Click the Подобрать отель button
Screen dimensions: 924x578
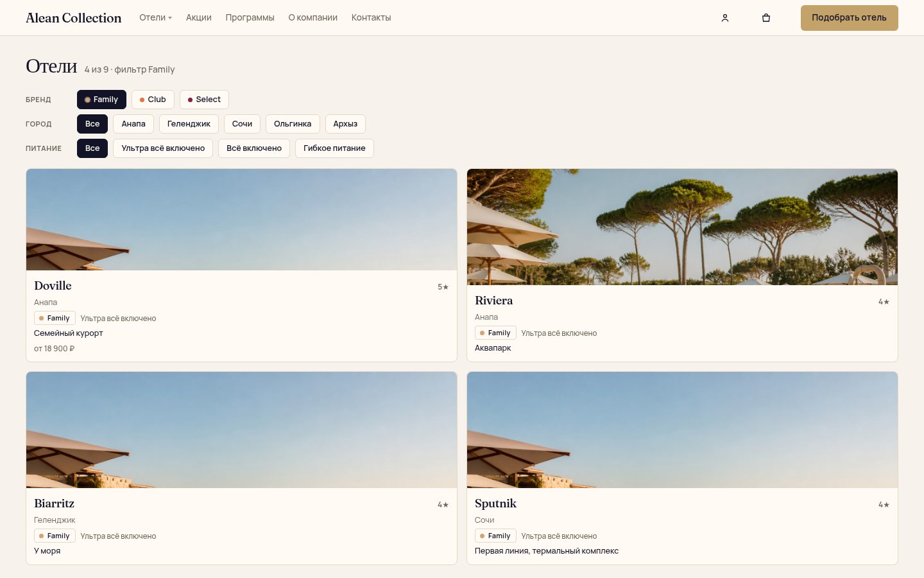pos(849,18)
